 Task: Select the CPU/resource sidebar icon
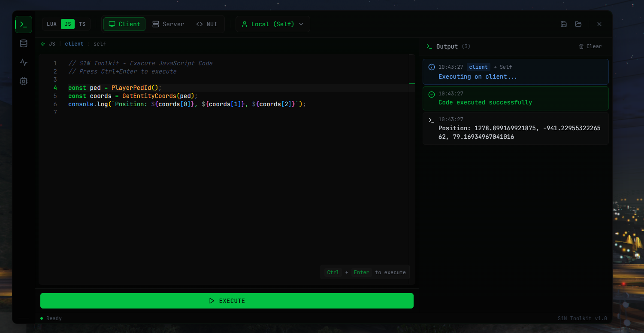24,81
